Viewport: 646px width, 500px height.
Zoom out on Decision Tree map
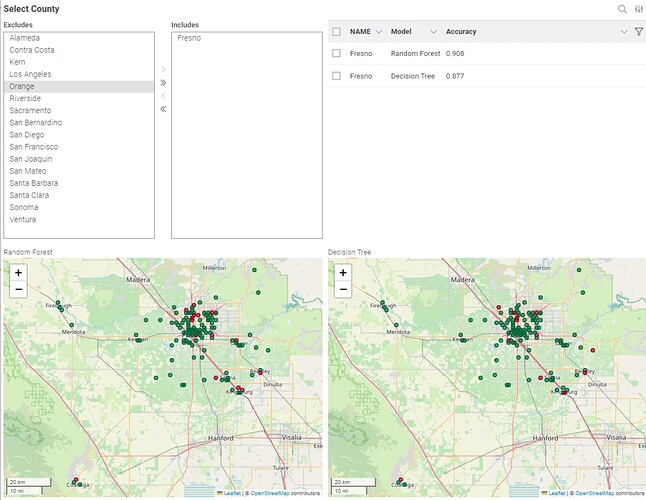[x=343, y=289]
